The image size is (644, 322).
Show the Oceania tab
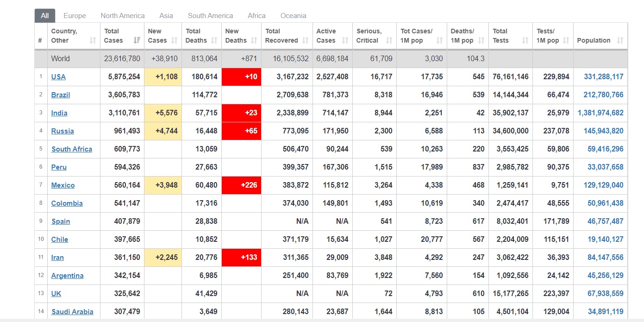tap(294, 16)
